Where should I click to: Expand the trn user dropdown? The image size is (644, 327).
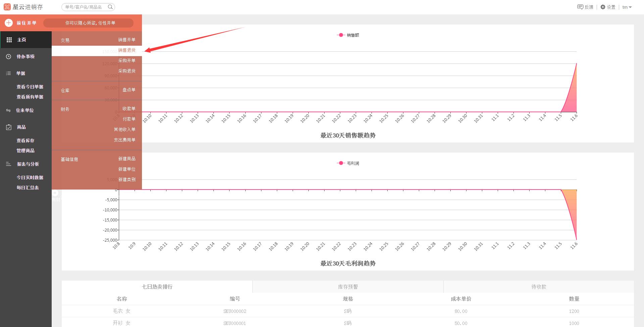pyautogui.click(x=627, y=7)
